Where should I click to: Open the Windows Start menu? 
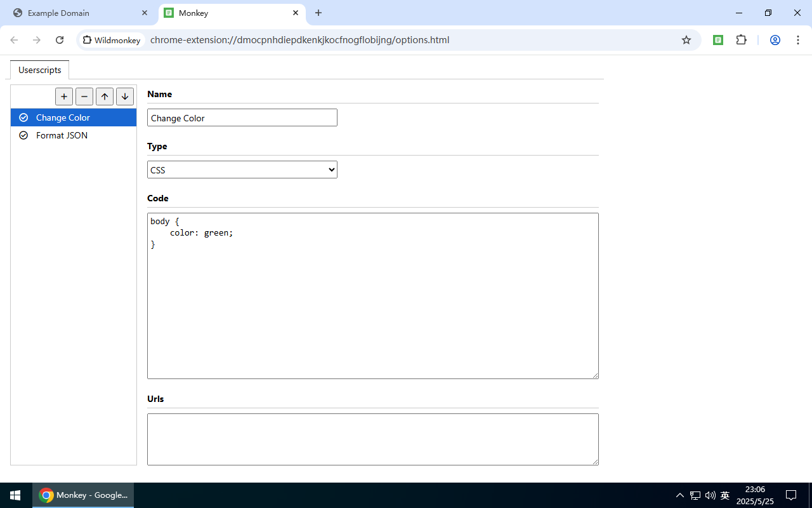click(15, 495)
